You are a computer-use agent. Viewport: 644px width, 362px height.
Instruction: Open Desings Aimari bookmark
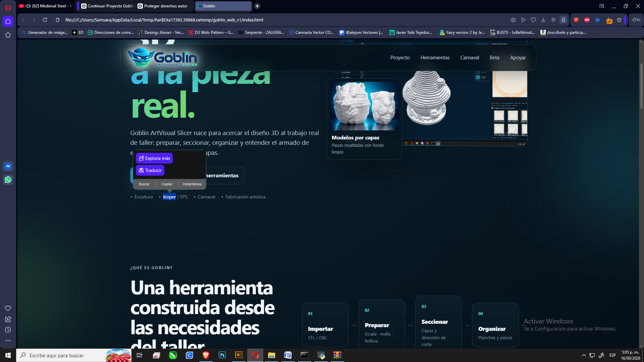click(161, 33)
